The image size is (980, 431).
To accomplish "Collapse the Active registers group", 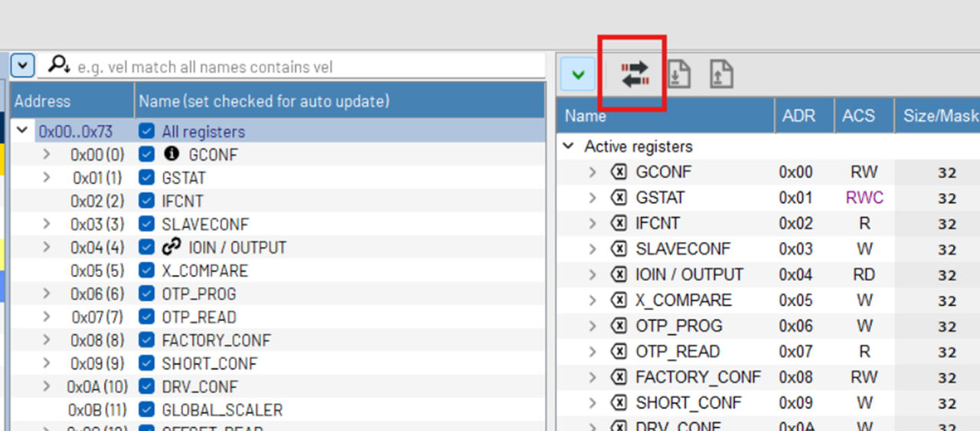I will point(568,146).
